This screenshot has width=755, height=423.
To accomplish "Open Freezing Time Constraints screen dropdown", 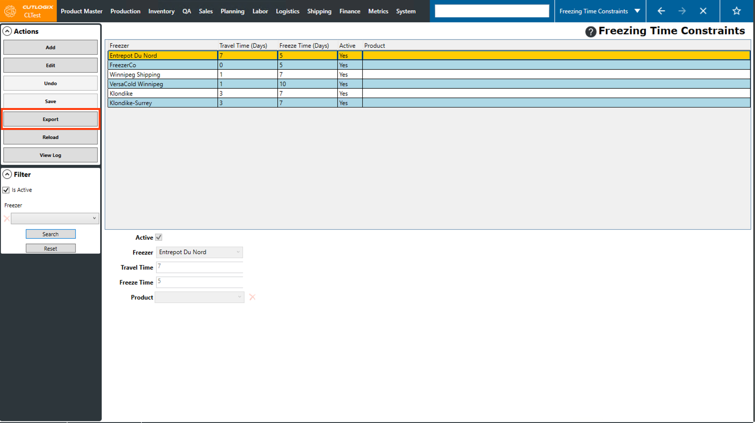I will point(637,11).
